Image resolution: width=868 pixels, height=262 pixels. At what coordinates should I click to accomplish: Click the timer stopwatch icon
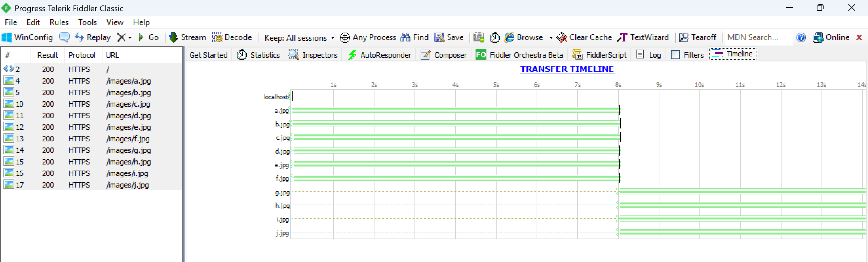tap(495, 37)
